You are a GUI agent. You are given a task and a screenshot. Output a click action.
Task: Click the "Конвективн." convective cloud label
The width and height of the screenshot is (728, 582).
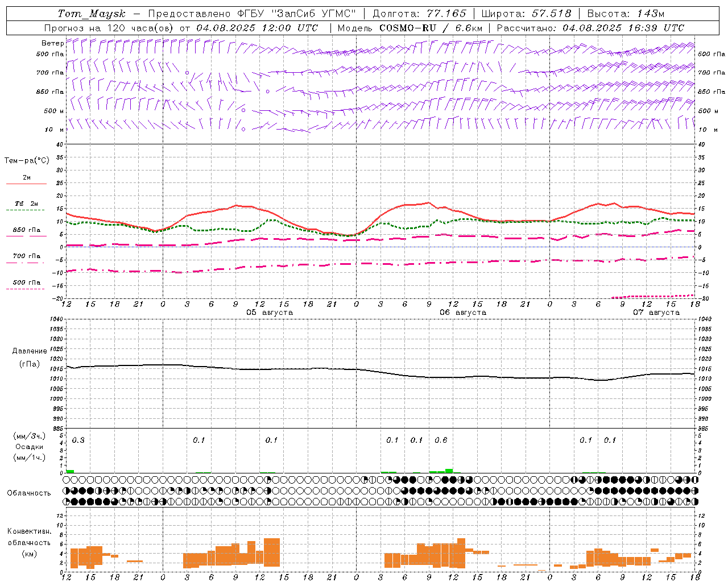29,531
